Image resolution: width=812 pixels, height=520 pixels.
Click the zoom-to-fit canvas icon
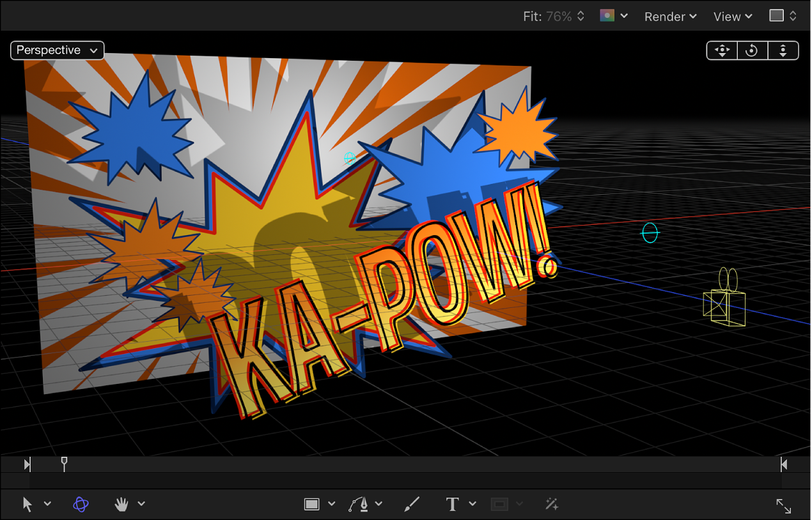coord(783,505)
